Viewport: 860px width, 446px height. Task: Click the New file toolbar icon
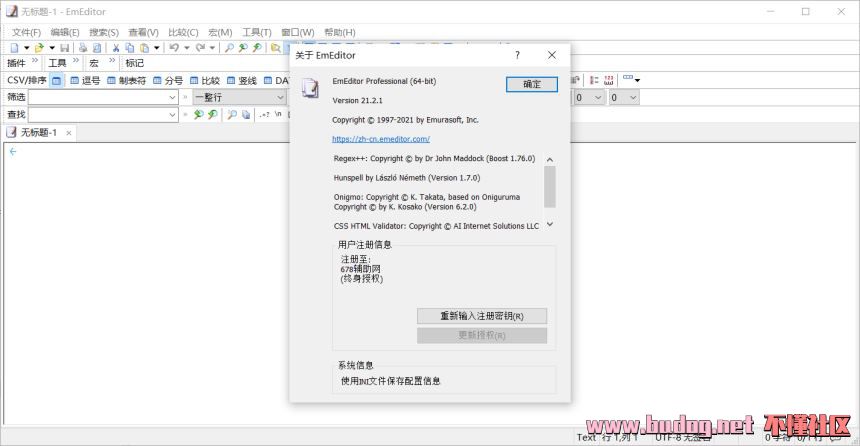click(x=15, y=48)
